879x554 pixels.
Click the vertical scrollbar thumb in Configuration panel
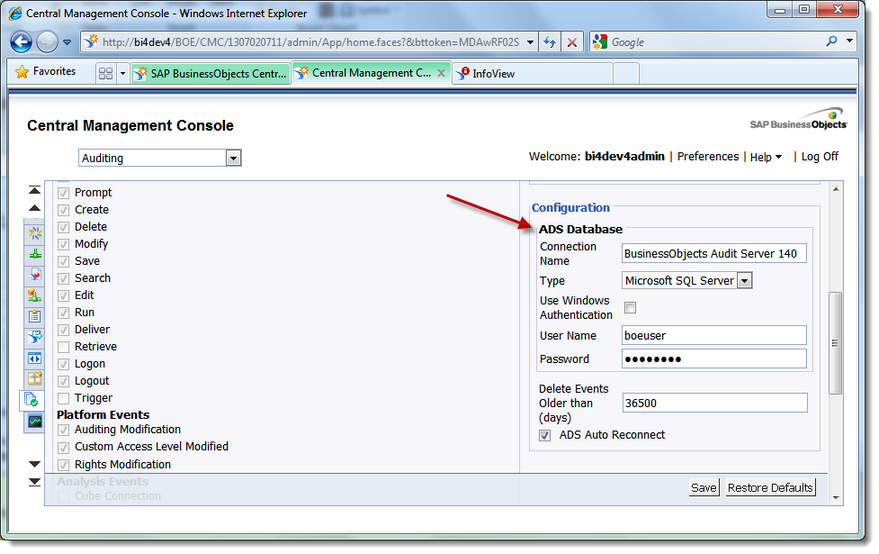click(x=835, y=343)
